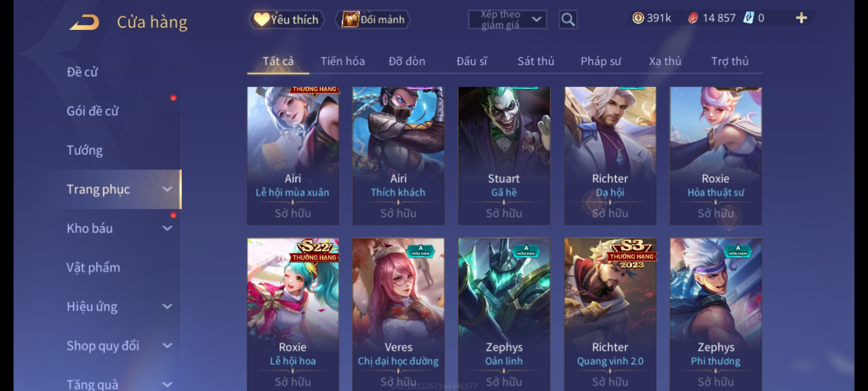Switch to the Tiến hóa tab

342,61
